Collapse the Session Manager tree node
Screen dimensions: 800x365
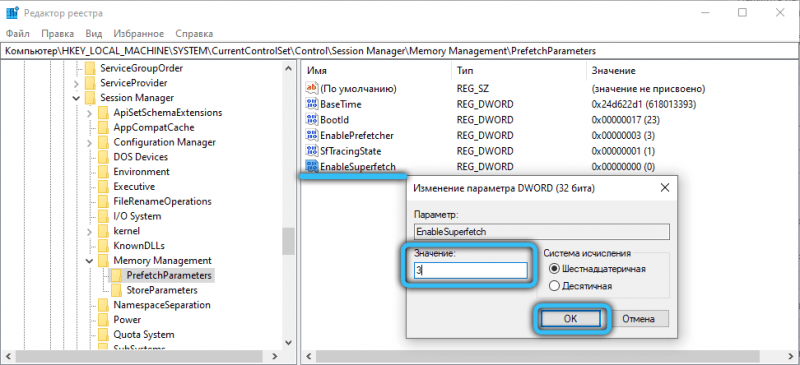(76, 98)
